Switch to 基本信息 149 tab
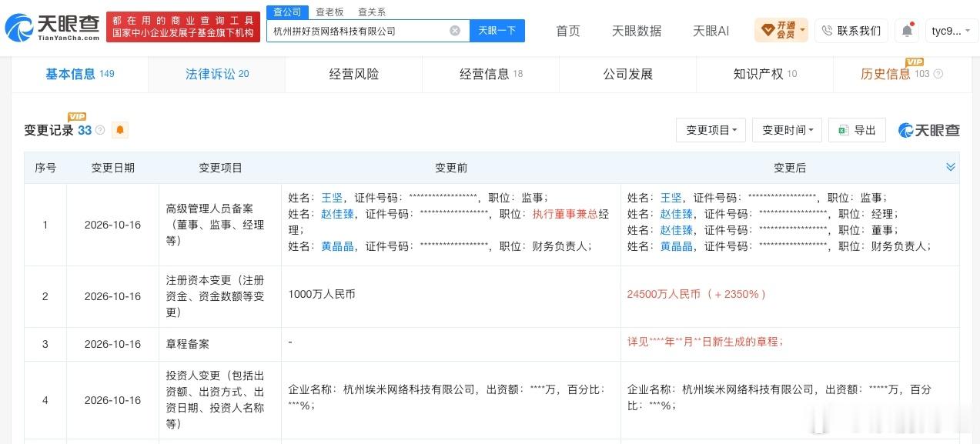Image resolution: width=980 pixels, height=444 pixels. [x=79, y=74]
